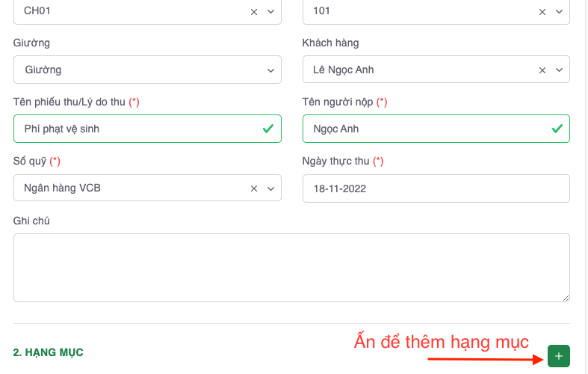The width and height of the screenshot is (588, 374).
Task: Click the Ghi chú textarea resize handle
Action: [566, 298]
